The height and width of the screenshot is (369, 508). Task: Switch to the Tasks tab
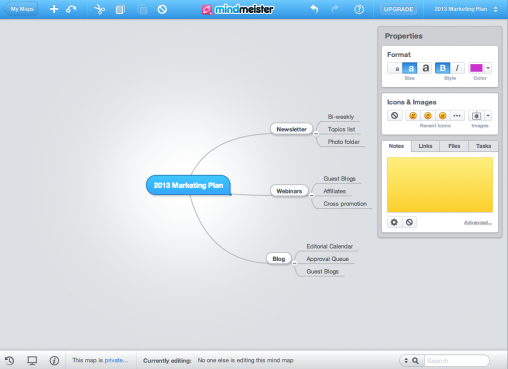pos(483,146)
